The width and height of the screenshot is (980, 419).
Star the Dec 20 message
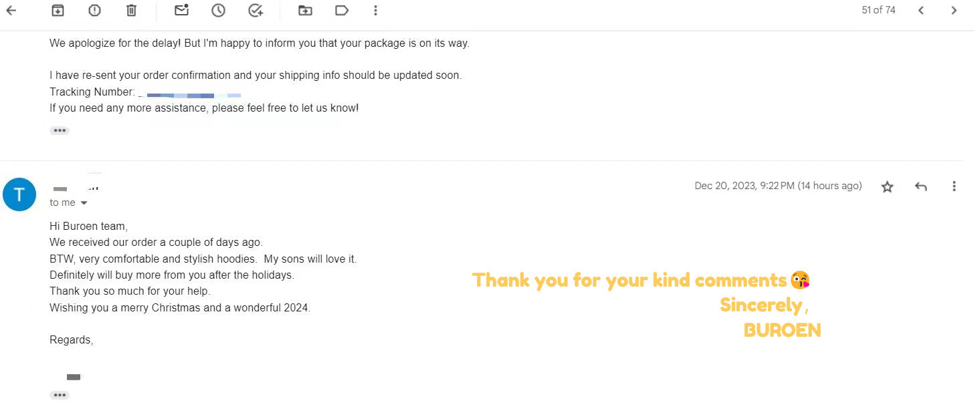coord(887,186)
